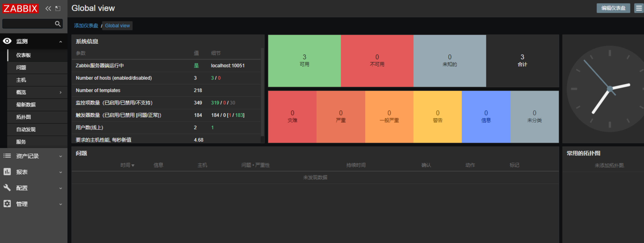
Task: Click the hide sidebar icon
Action: click(x=58, y=9)
